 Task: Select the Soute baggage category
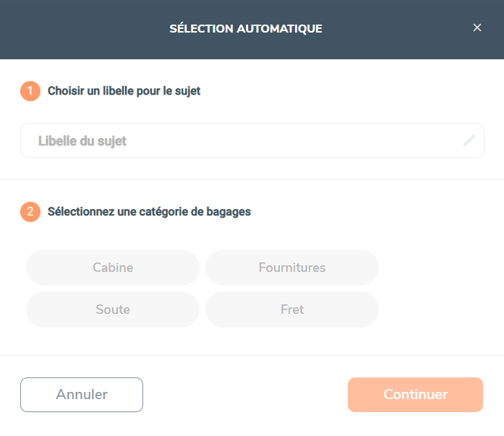113,309
